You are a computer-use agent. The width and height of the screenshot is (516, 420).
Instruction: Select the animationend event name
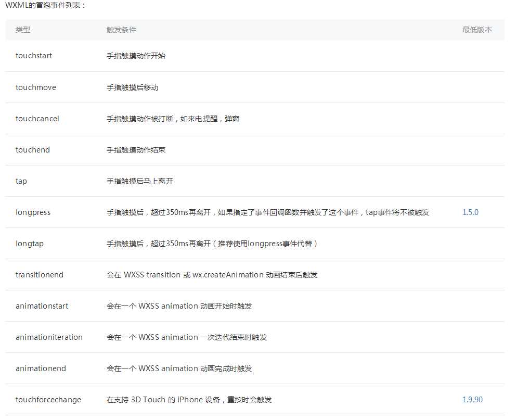(41, 368)
